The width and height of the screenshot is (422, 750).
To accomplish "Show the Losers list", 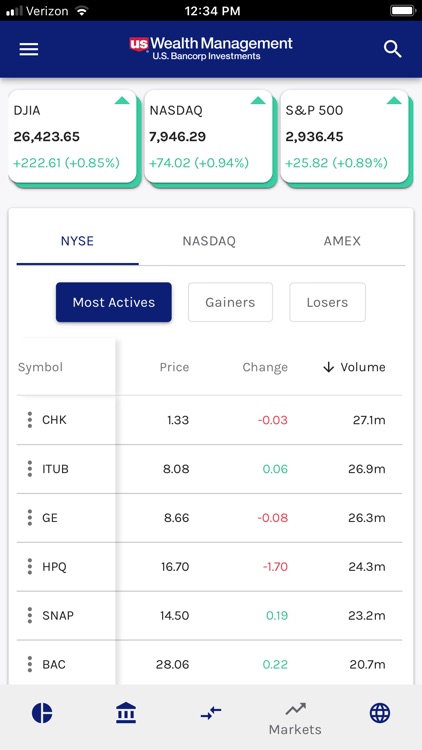I will (x=327, y=302).
